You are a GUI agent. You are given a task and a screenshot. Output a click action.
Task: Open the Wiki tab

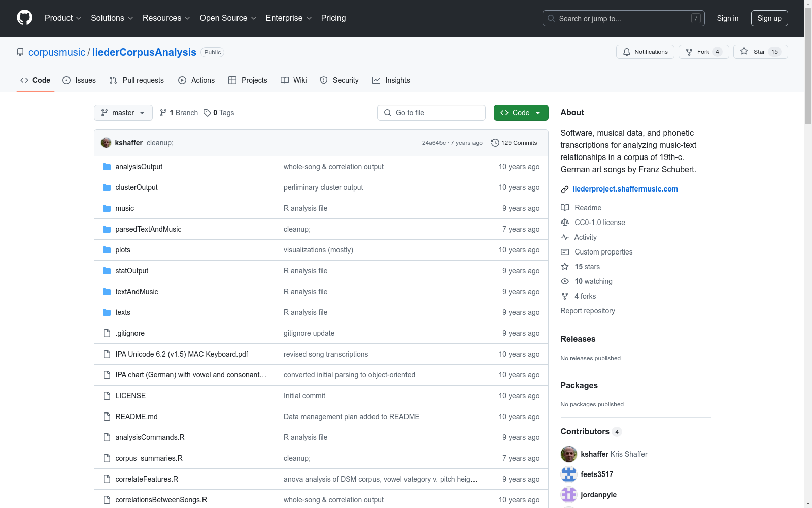click(294, 80)
